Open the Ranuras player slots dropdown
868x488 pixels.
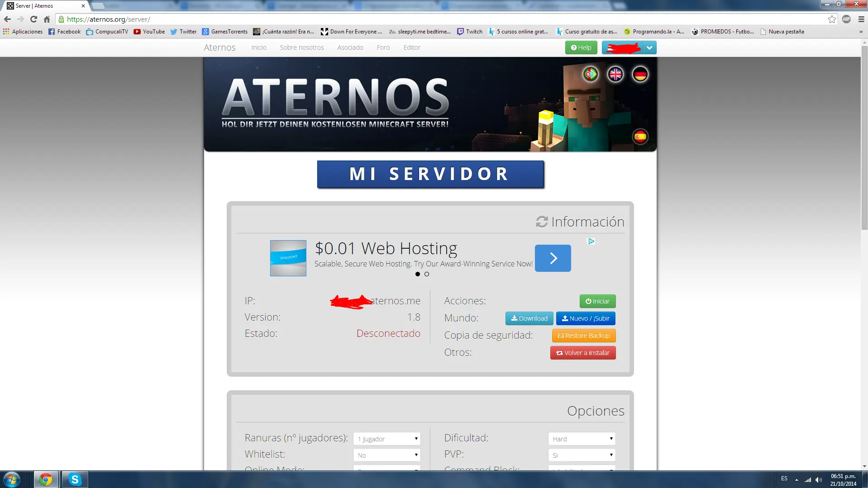pos(386,439)
